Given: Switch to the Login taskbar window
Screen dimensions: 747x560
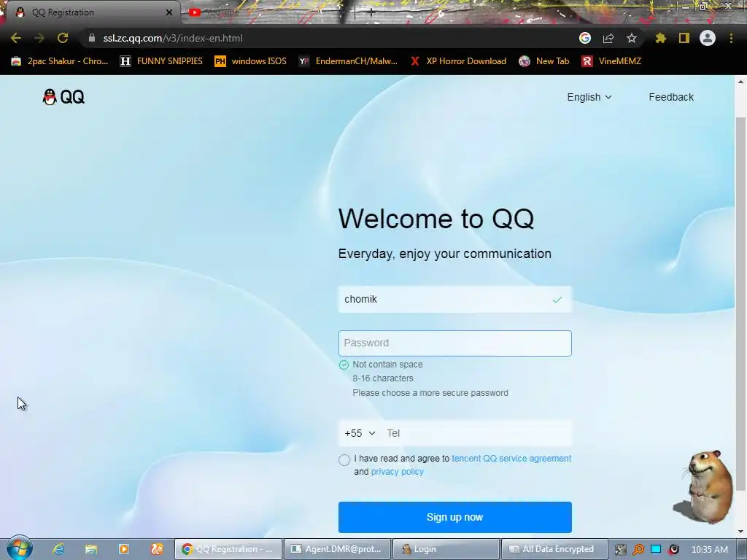Looking at the screenshot, I should tap(446, 549).
